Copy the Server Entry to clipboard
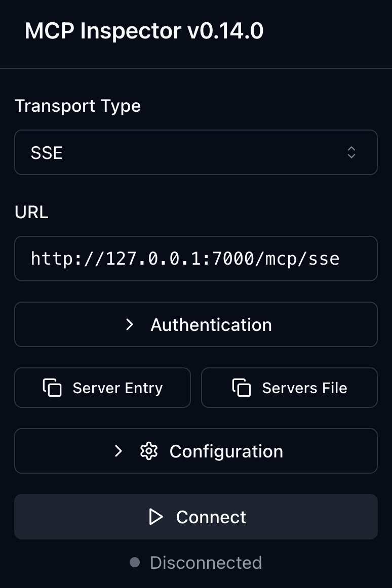 click(102, 388)
